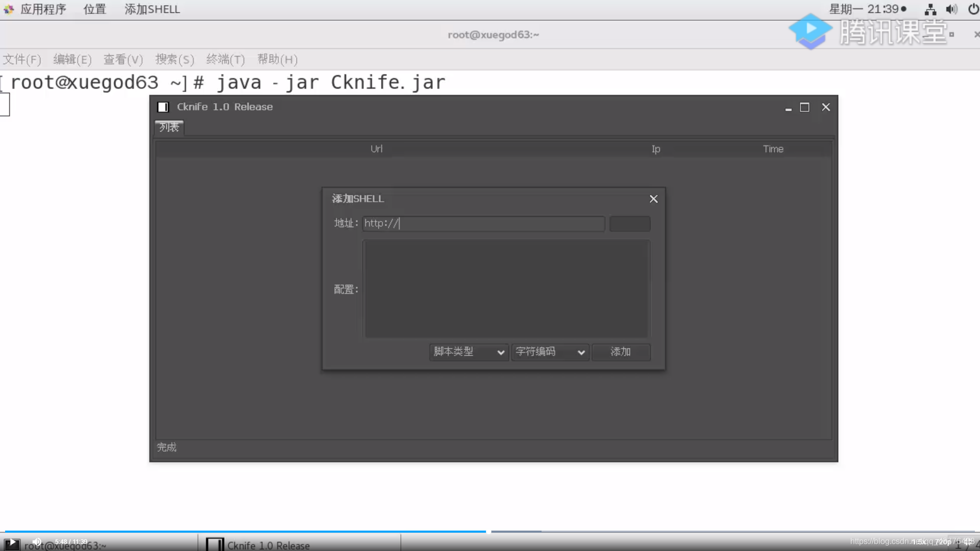Minimize the Cknife 1.0 Release window

[x=788, y=108]
